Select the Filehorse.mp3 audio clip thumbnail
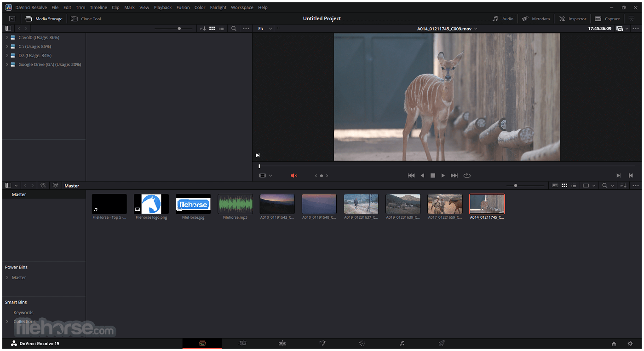 pyautogui.click(x=235, y=204)
